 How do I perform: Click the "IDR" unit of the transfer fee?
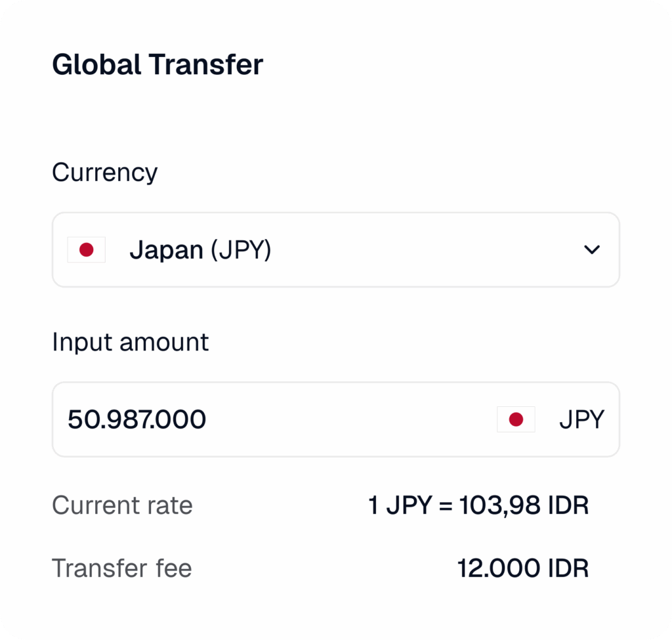[x=567, y=568]
